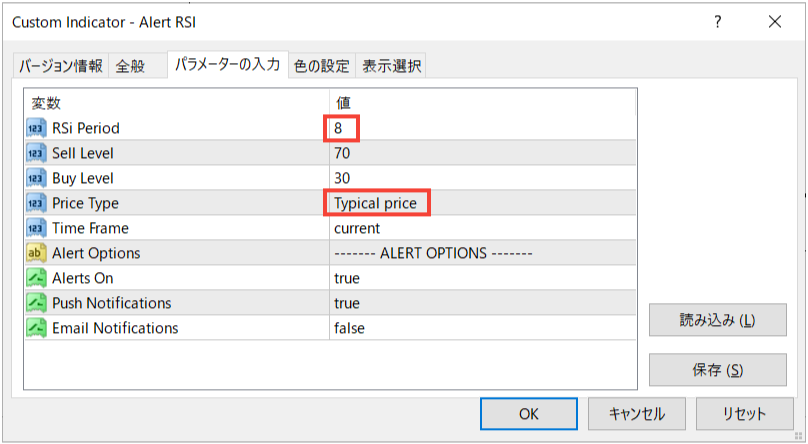The width and height of the screenshot is (808, 444).
Task: Select the Time Frame label
Action: point(90,228)
